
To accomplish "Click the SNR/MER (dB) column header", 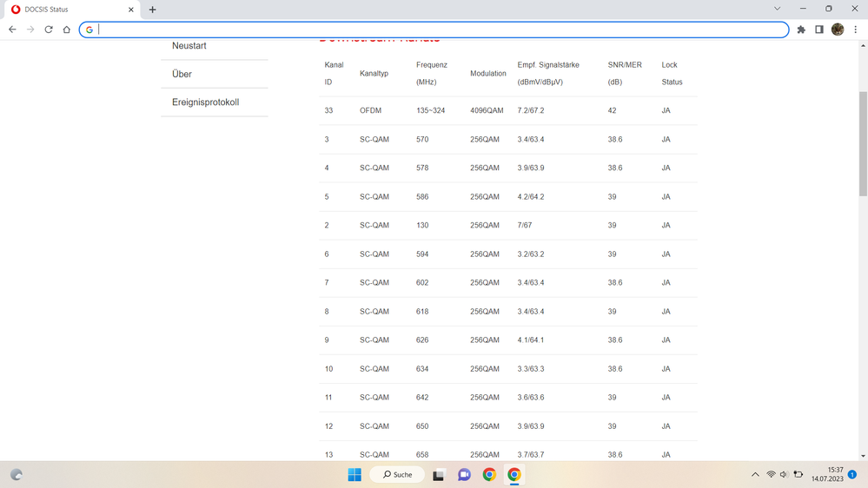I will [x=625, y=73].
